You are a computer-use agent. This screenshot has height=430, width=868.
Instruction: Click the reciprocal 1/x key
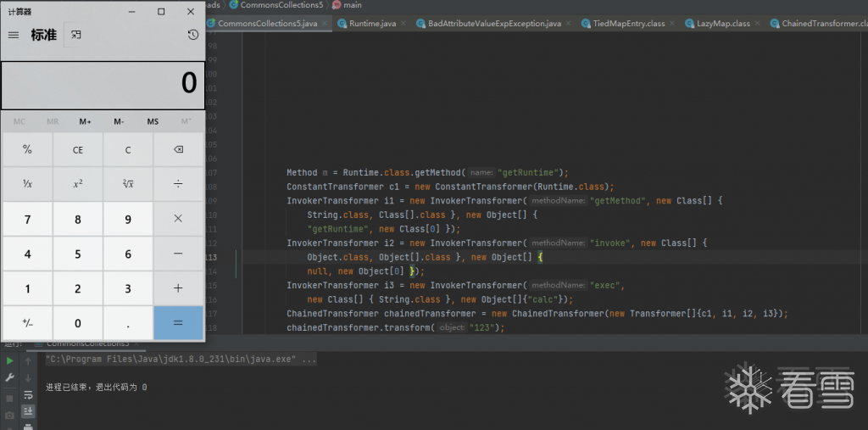click(x=27, y=184)
